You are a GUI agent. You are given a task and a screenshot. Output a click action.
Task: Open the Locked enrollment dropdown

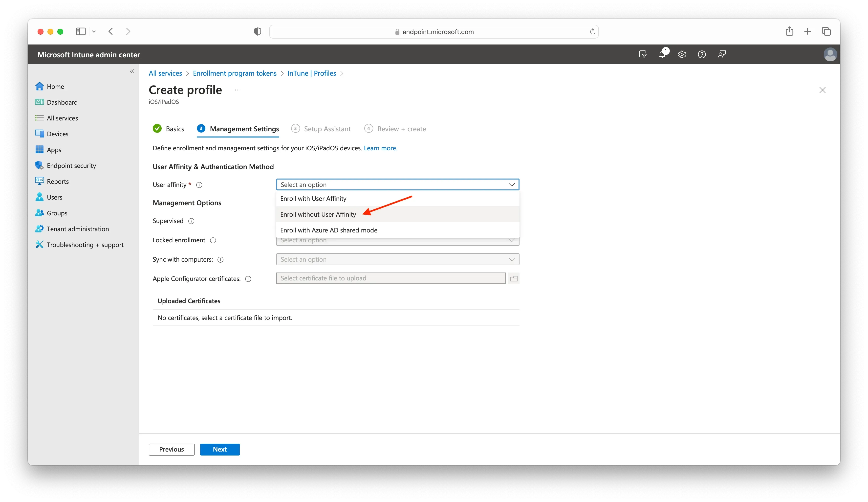pos(397,240)
